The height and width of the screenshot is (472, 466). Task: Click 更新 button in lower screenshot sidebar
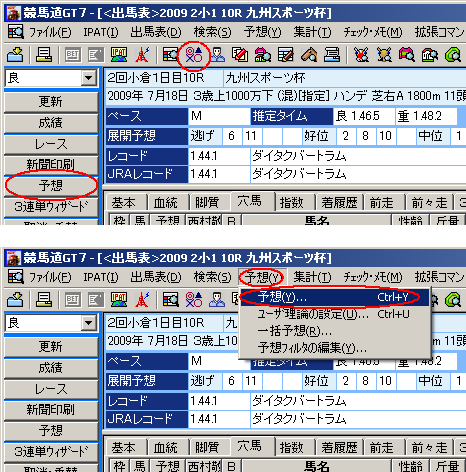point(51,346)
